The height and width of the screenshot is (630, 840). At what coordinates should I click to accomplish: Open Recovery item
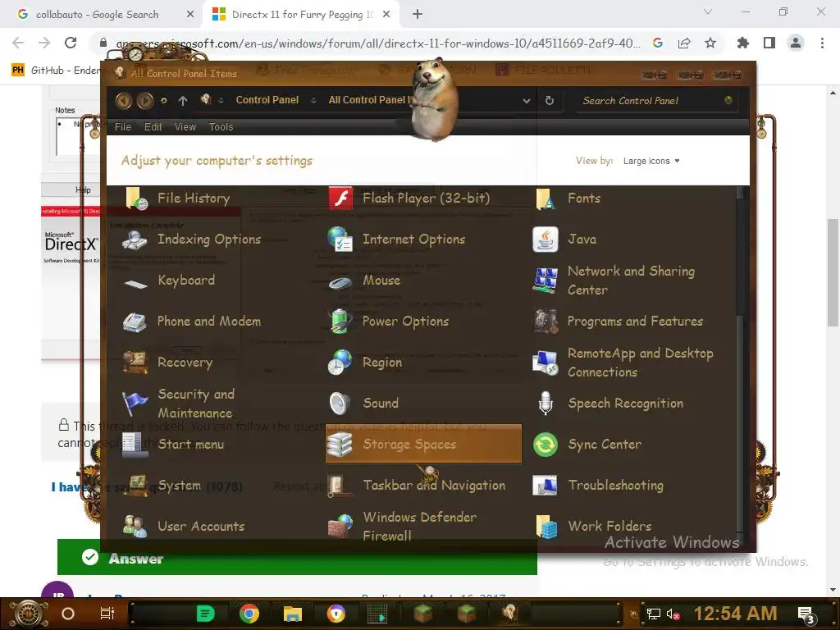(167, 363)
